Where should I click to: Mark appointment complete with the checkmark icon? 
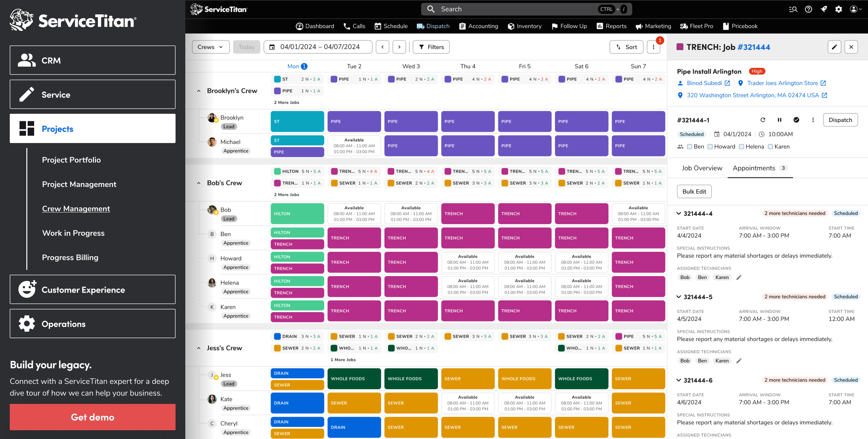coord(796,120)
